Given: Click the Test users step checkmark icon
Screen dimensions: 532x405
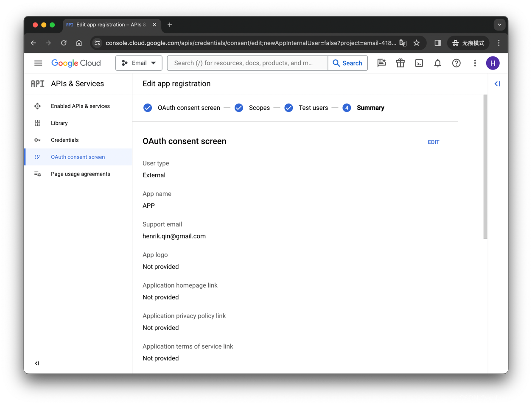Looking at the screenshot, I should [288, 108].
